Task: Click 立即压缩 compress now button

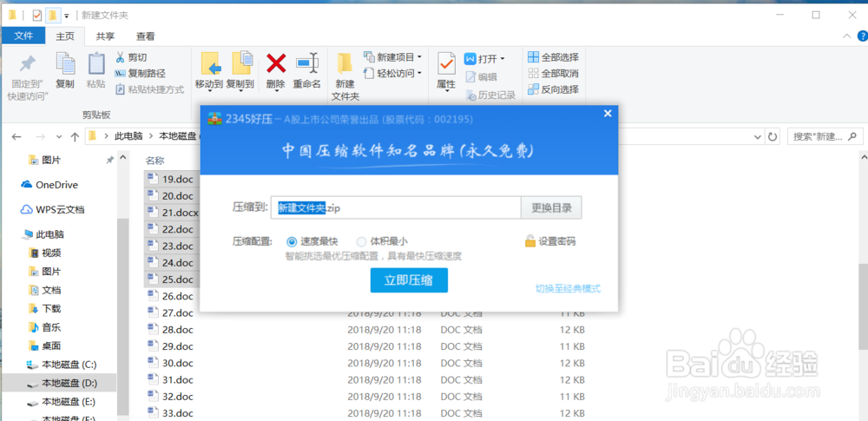Action: click(x=409, y=280)
